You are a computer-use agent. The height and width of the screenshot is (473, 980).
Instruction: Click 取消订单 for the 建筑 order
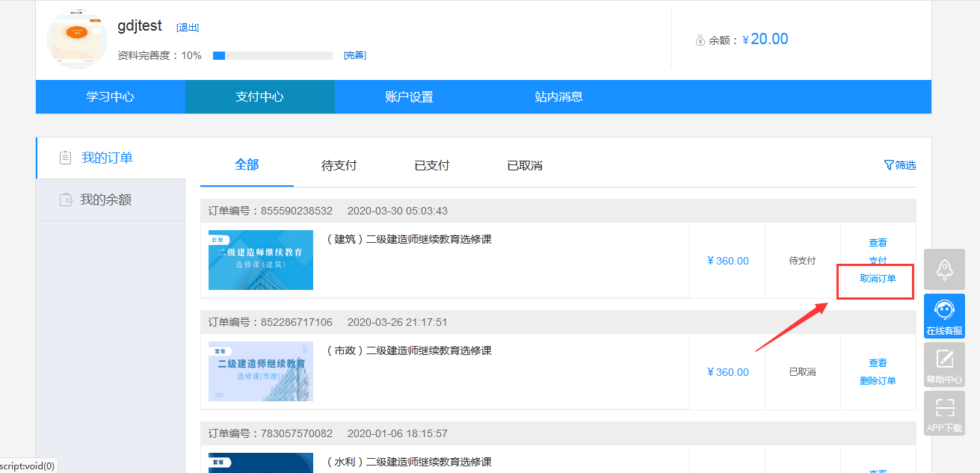(x=878, y=279)
